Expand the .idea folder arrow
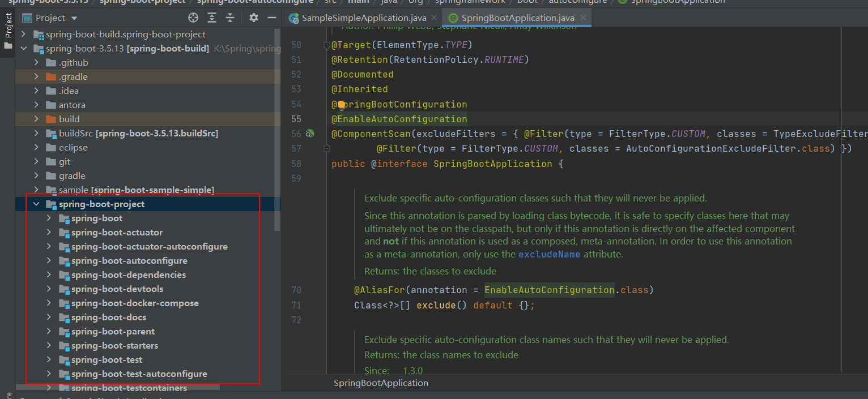868x399 pixels. click(x=36, y=91)
